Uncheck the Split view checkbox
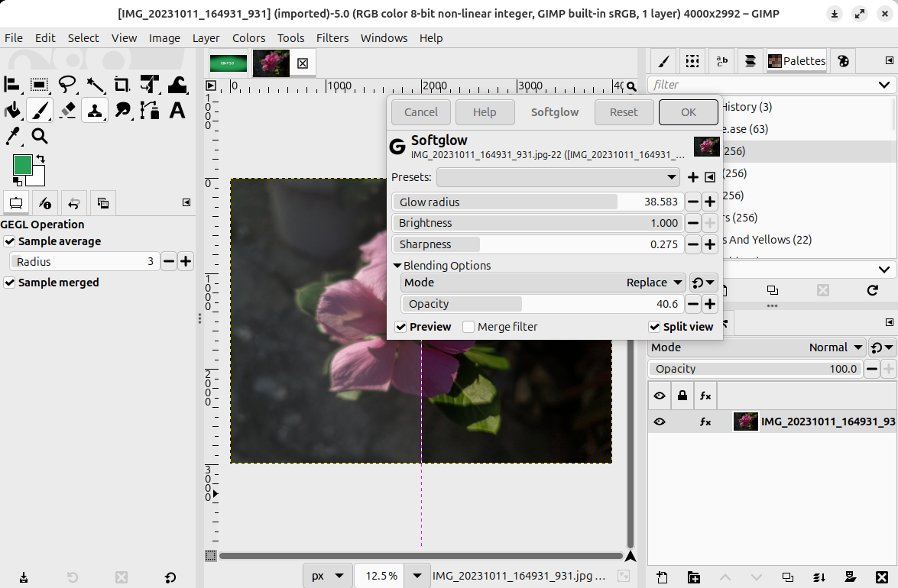Viewport: 898px width, 588px height. point(654,327)
